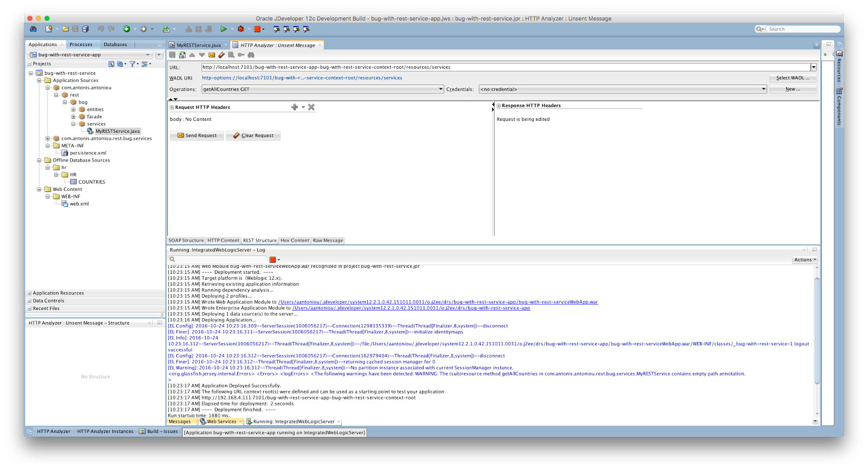
Task: Expand the Recent Files panel
Action: pyautogui.click(x=29, y=308)
